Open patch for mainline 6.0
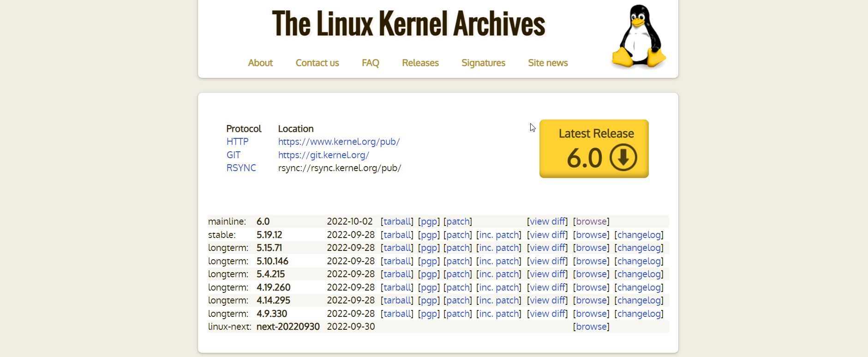 (x=458, y=222)
